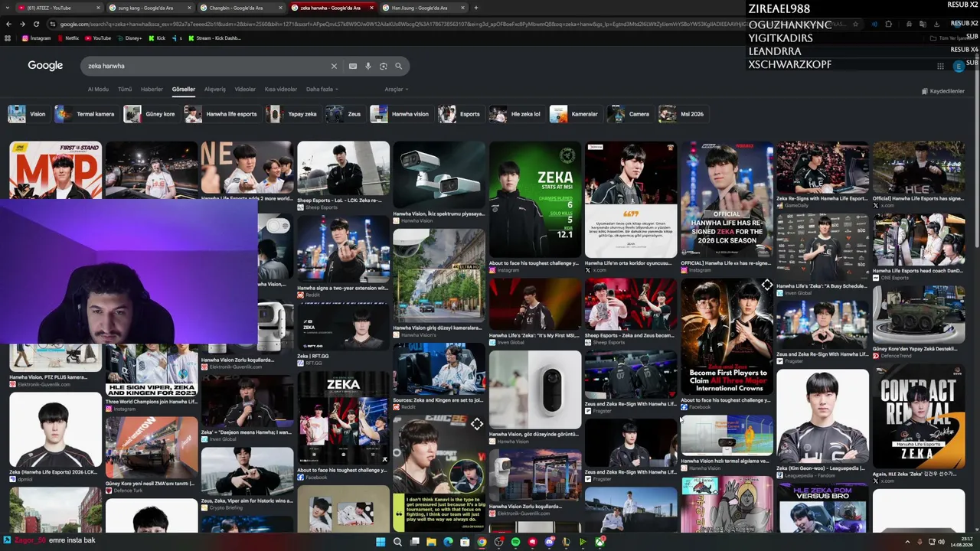
Task: View site information icon in address bar
Action: pos(53,24)
